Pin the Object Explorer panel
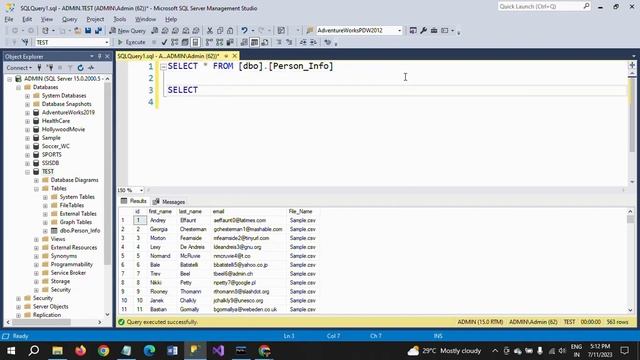 click(x=100, y=57)
